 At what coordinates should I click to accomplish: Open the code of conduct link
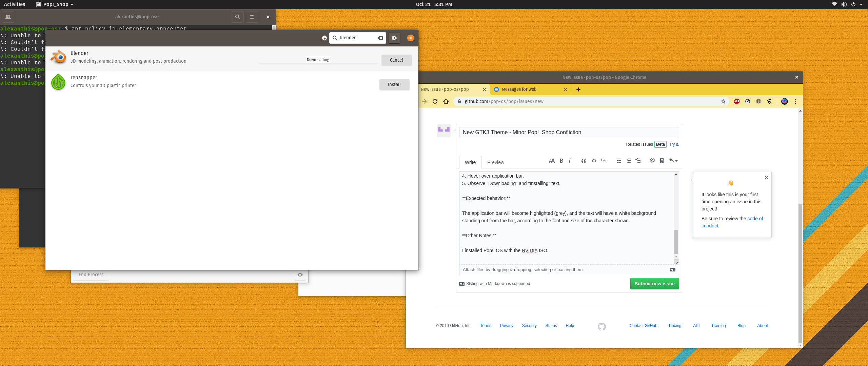tap(732, 222)
